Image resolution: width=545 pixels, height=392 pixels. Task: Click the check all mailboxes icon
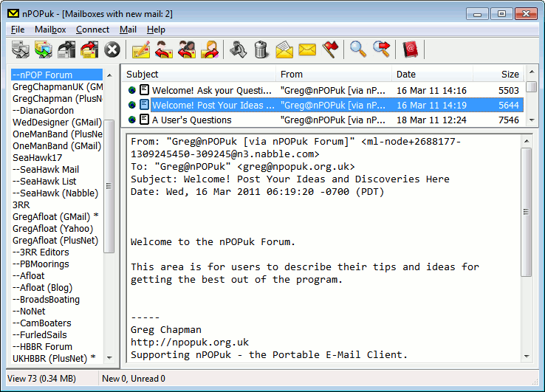[x=44, y=49]
